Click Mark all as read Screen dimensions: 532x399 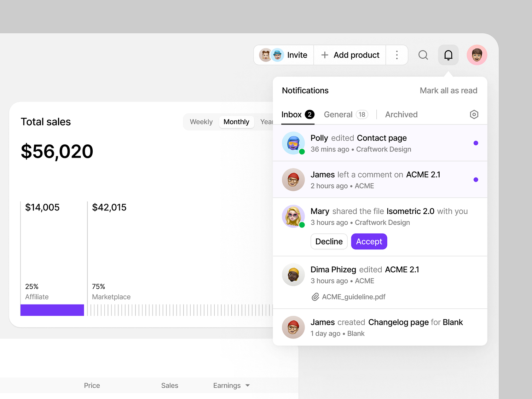(448, 91)
